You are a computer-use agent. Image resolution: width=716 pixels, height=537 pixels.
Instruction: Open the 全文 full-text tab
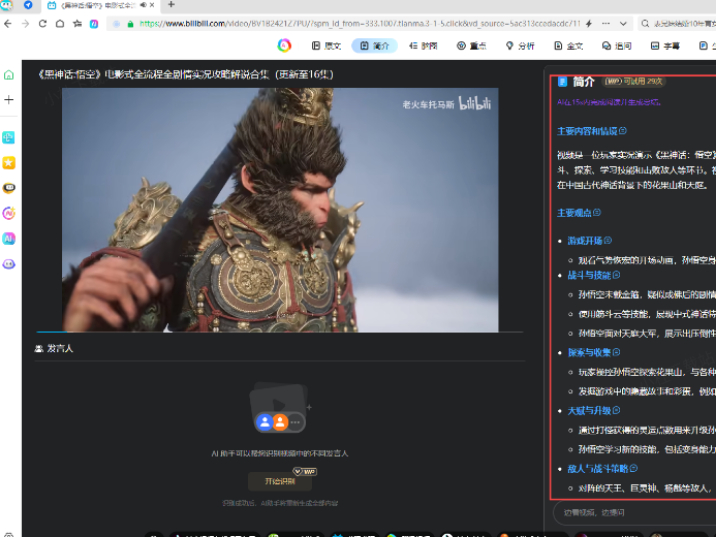[569, 46]
